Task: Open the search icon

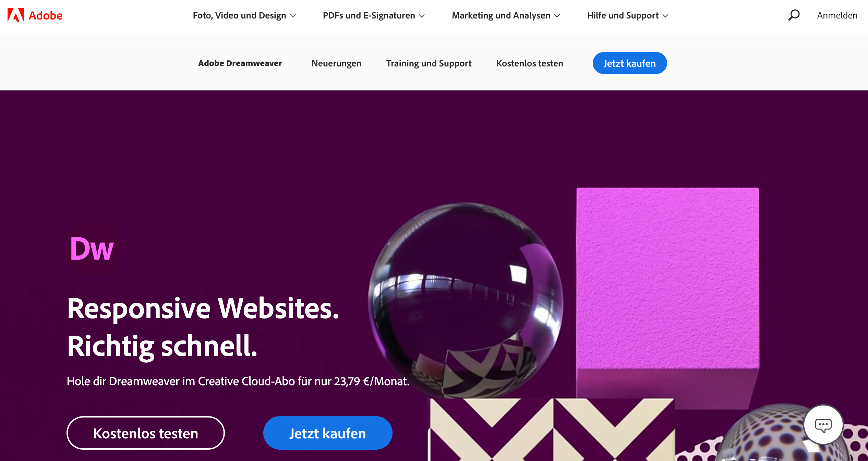Action: coord(795,15)
